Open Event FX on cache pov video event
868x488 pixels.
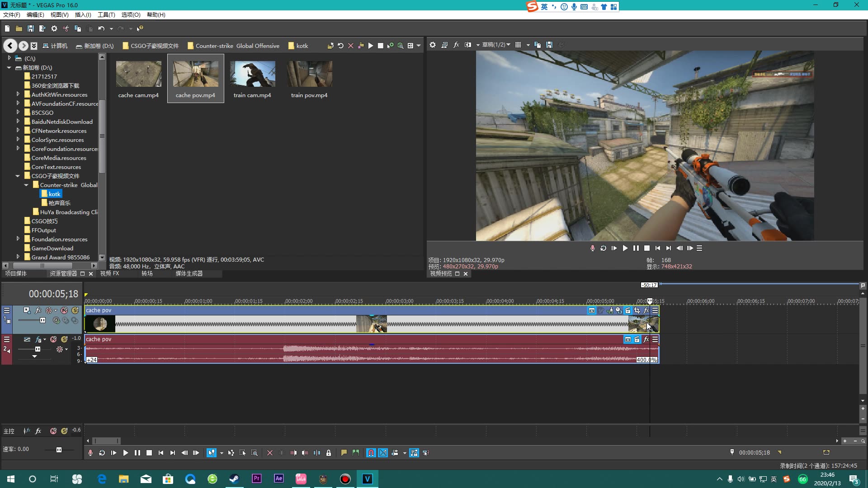coord(646,310)
